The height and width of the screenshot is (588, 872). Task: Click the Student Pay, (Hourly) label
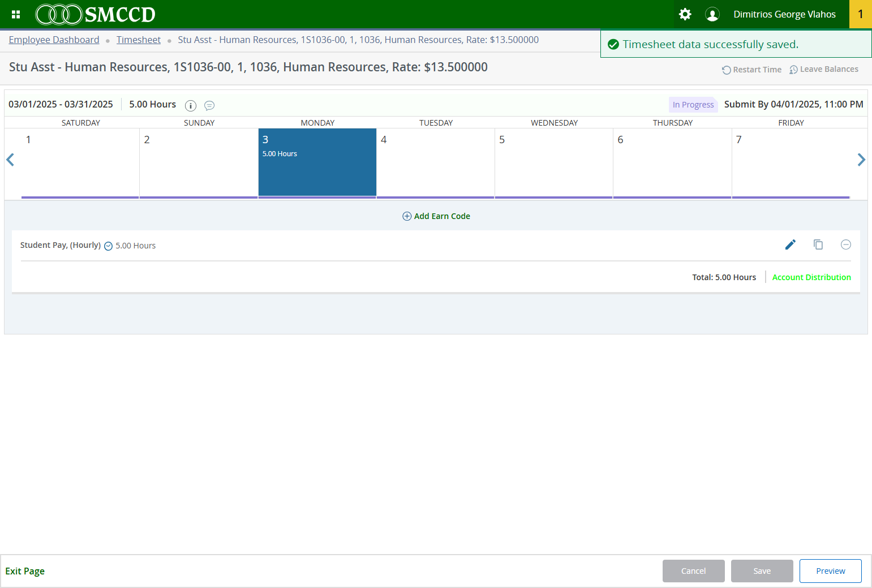pyautogui.click(x=61, y=245)
